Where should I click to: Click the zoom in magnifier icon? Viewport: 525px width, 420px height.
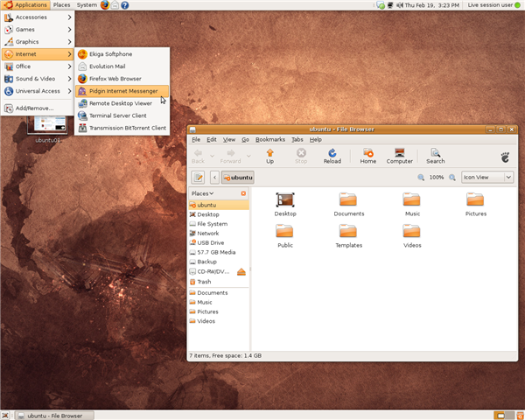pos(452,177)
